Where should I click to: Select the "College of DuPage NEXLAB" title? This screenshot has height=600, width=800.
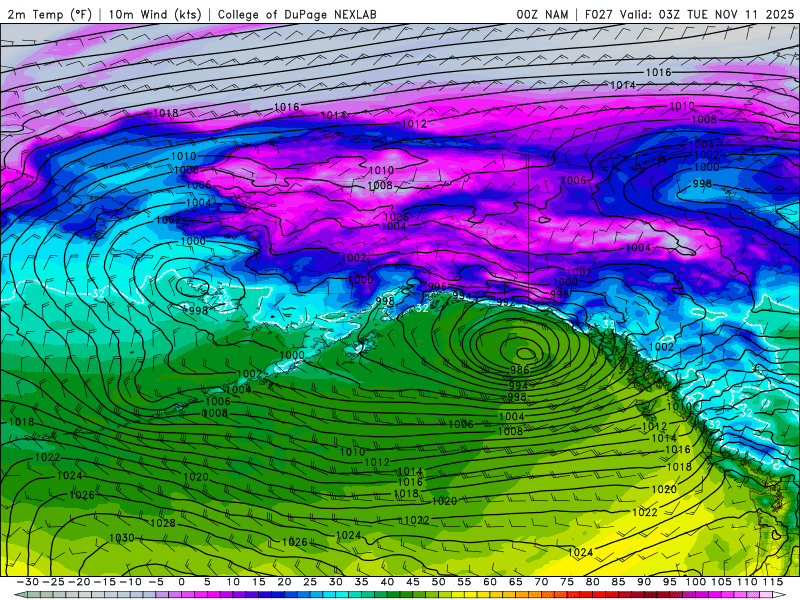click(297, 14)
